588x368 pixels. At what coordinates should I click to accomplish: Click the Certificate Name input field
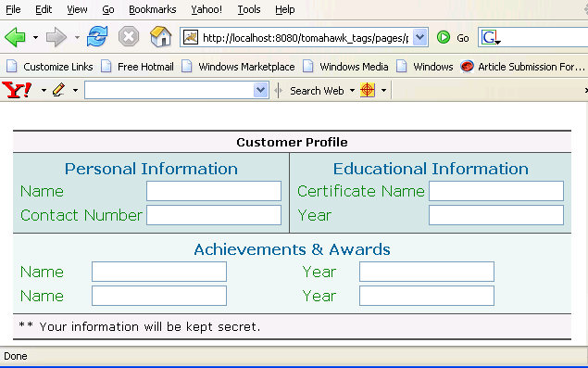pyautogui.click(x=496, y=191)
